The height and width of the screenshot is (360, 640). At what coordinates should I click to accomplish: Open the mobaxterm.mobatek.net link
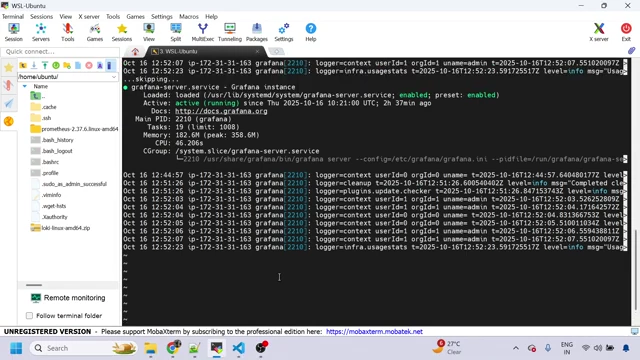pos(374,331)
